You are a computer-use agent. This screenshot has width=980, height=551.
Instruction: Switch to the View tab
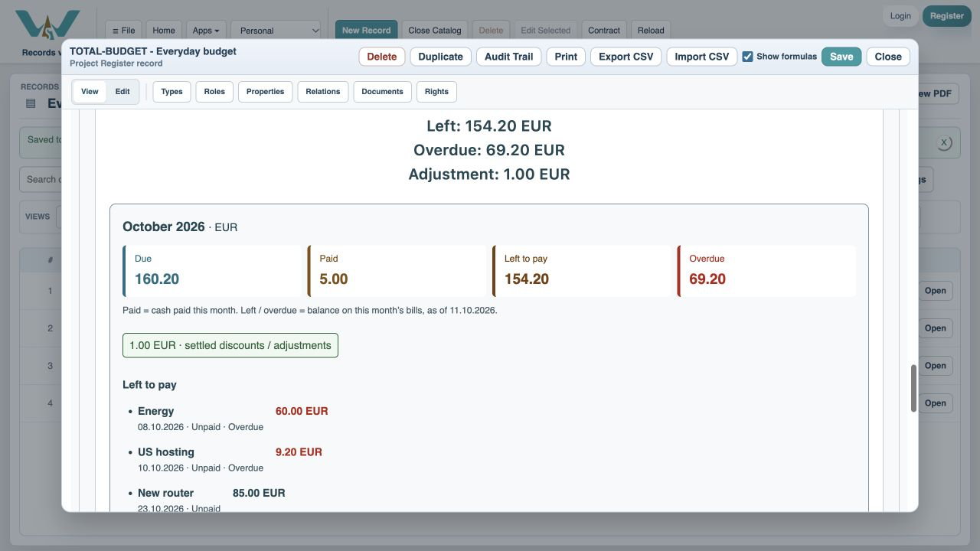(90, 92)
